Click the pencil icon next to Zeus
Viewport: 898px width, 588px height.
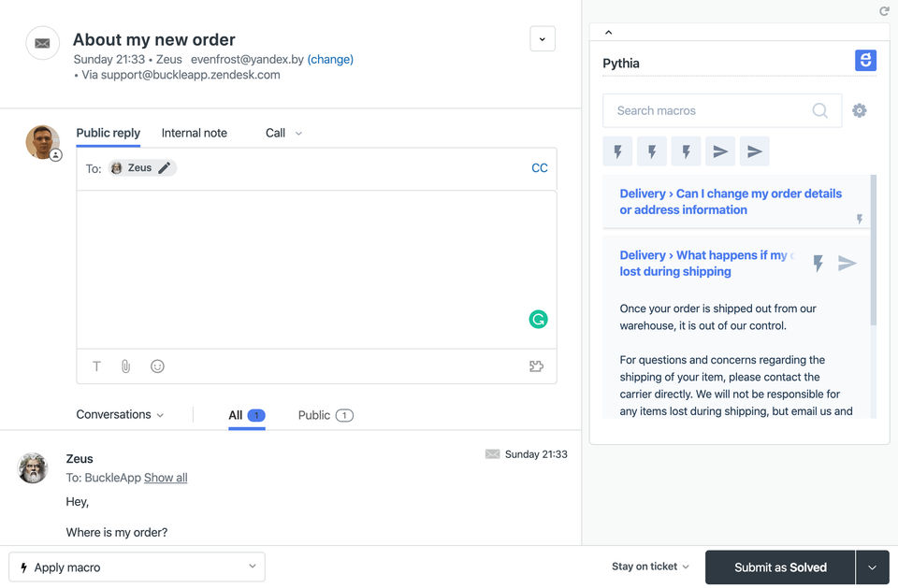tap(165, 168)
